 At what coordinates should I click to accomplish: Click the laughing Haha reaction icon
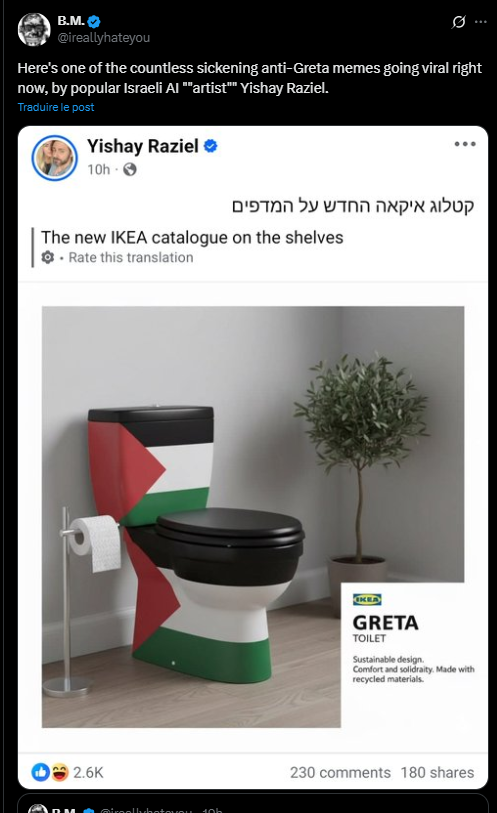(60, 772)
